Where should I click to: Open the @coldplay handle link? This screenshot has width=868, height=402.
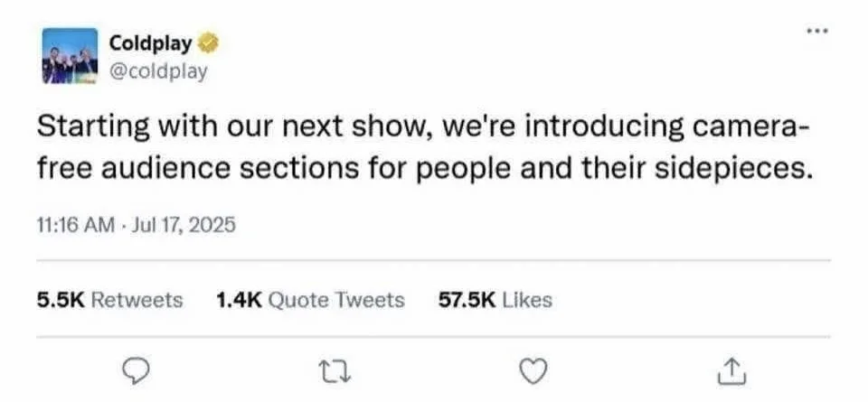point(158,70)
